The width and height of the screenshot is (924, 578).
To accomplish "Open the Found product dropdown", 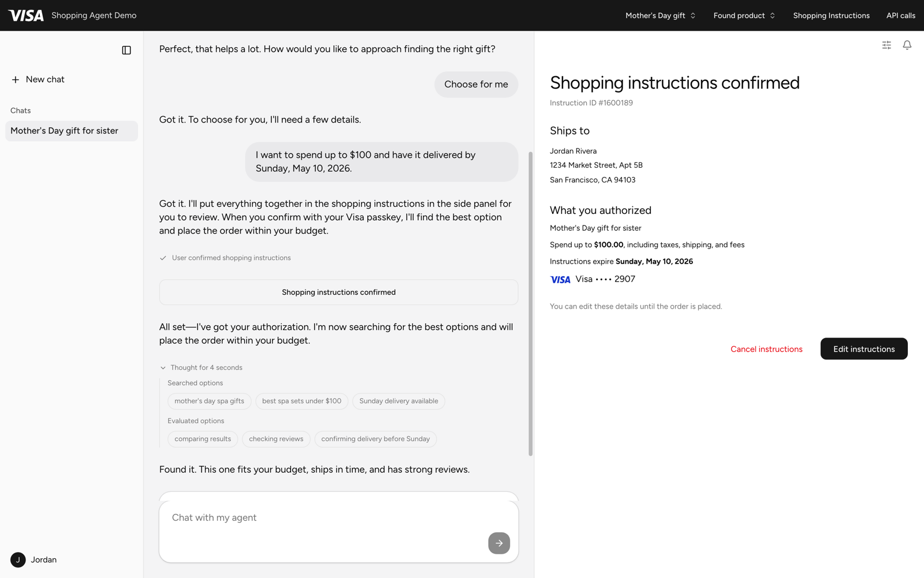I will [744, 16].
